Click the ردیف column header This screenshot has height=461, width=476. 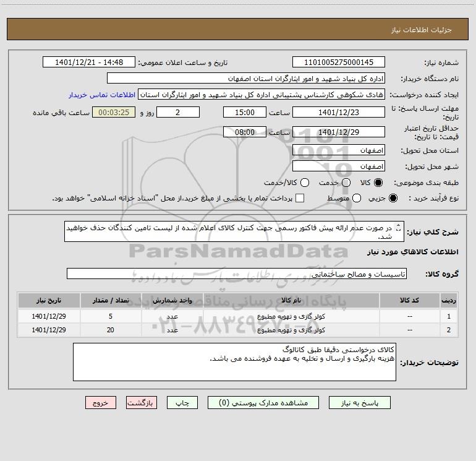click(449, 300)
